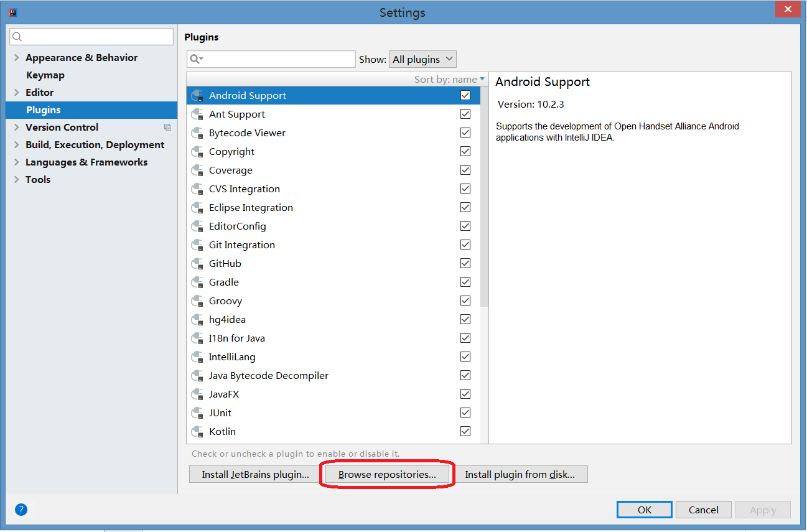Click the plugin icon beside I18n for Java
This screenshot has height=532, width=807.
[x=198, y=338]
